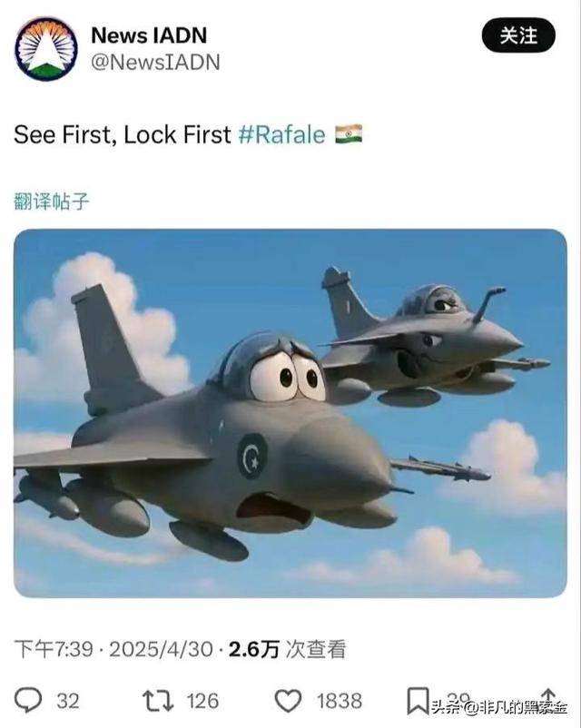Select the tweet text See First, Lock First
The height and width of the screenshot is (728, 581).
coord(123,134)
